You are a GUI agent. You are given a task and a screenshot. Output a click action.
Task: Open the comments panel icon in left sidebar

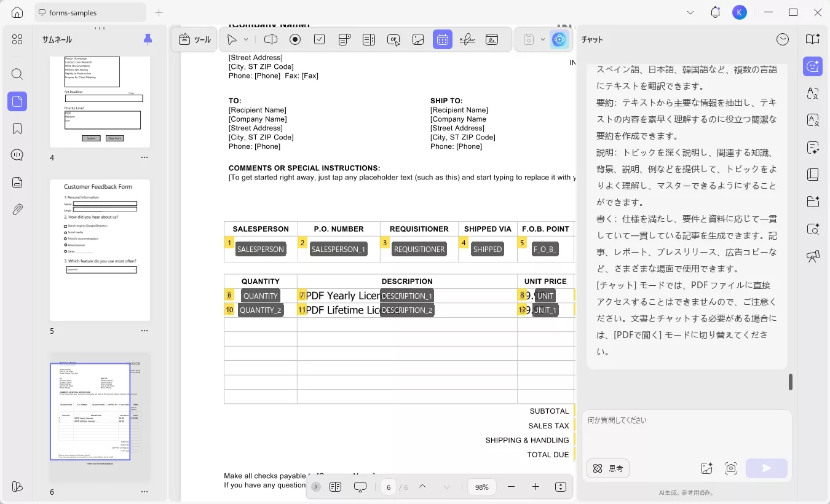[17, 155]
